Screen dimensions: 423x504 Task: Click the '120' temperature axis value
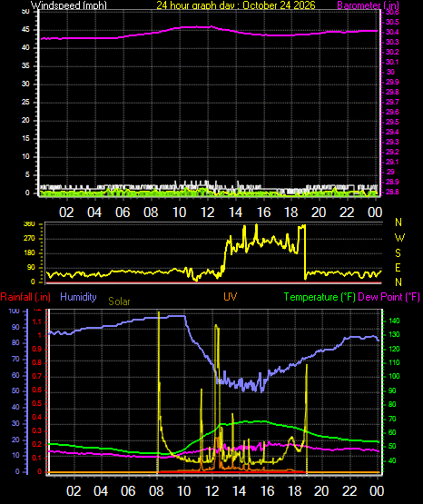(394, 349)
